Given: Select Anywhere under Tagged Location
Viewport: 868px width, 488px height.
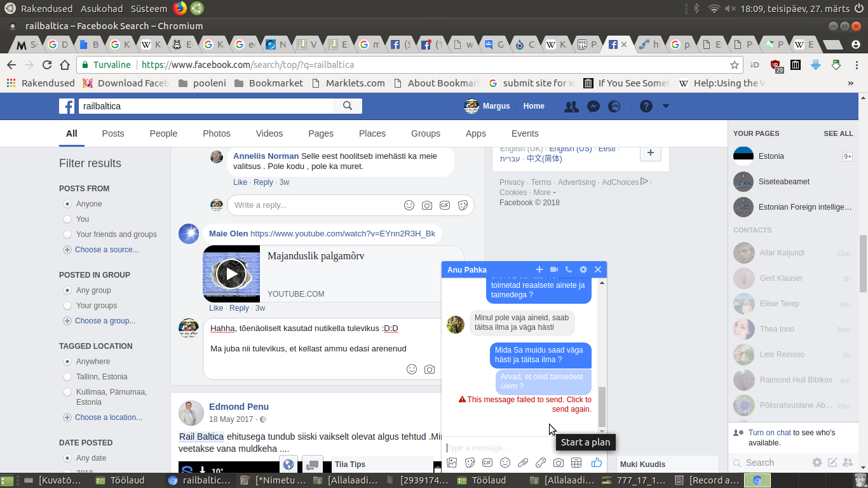Looking at the screenshot, I should pyautogui.click(x=67, y=362).
